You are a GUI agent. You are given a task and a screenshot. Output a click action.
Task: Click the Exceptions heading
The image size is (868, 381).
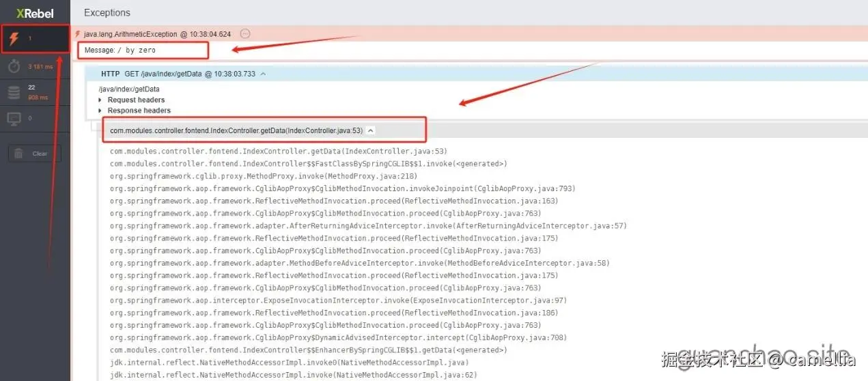pyautogui.click(x=107, y=12)
